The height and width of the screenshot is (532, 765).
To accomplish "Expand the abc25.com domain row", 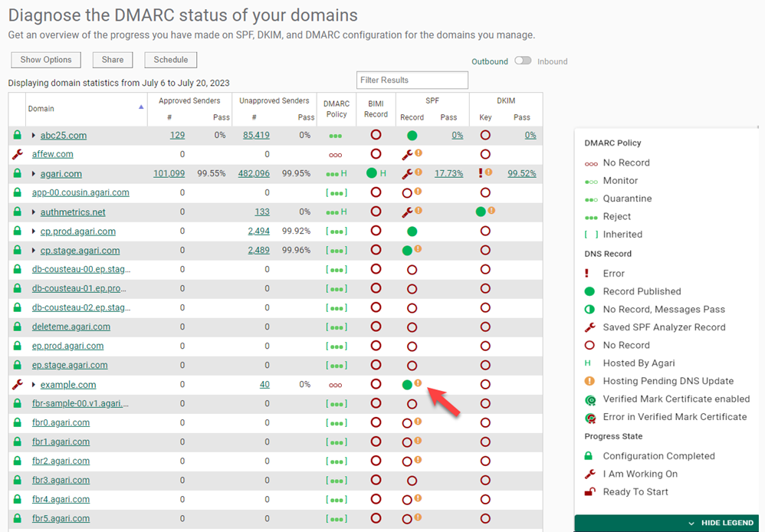I will coord(33,135).
